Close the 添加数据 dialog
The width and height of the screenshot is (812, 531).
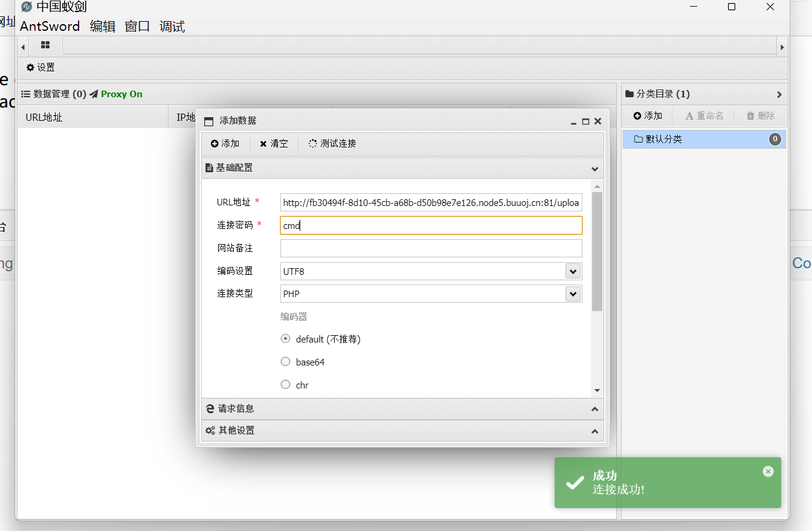(598, 121)
